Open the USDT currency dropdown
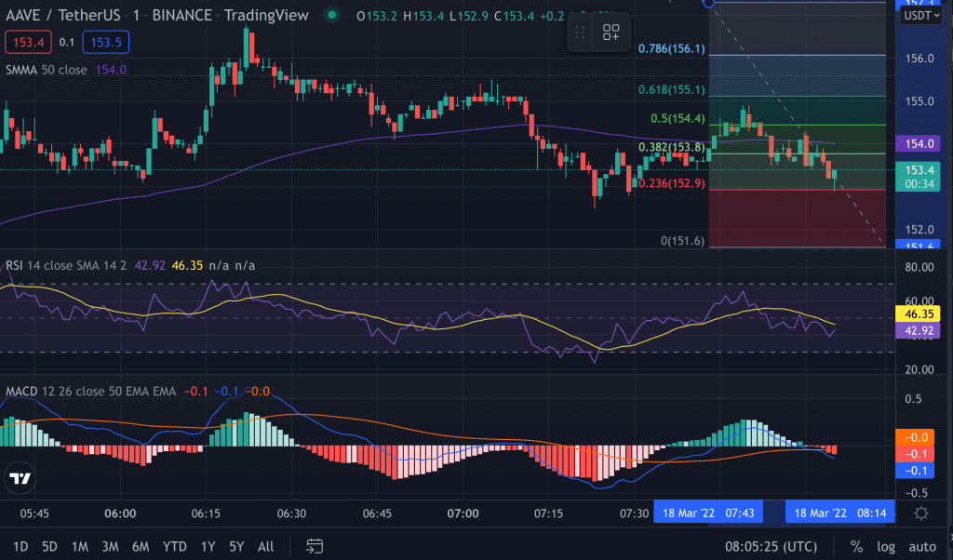Image resolution: width=953 pixels, height=560 pixels. click(x=921, y=15)
